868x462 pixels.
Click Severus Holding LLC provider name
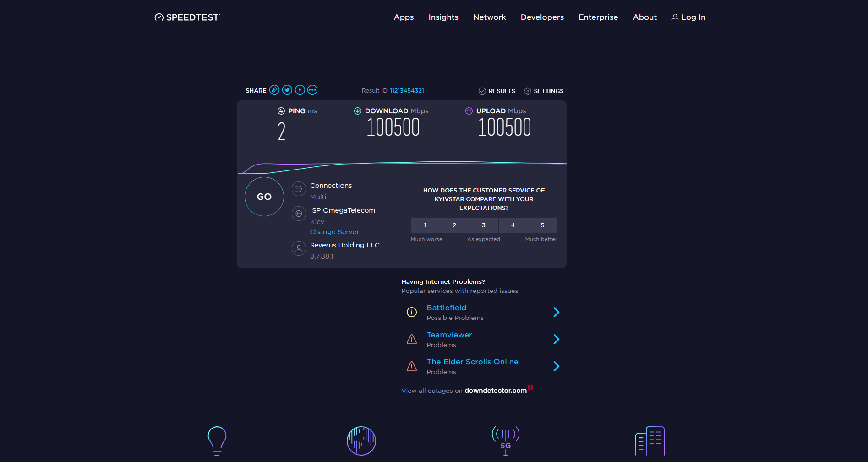click(345, 245)
